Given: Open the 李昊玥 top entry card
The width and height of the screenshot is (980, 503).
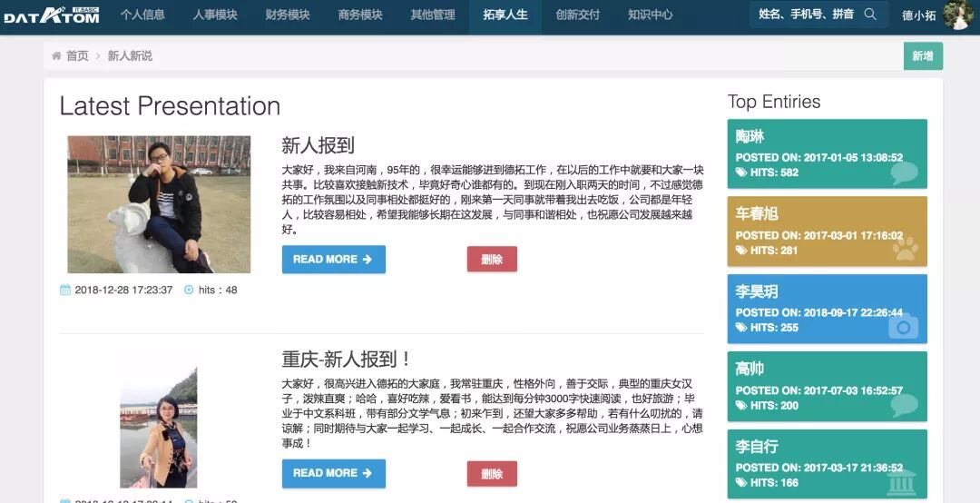Looking at the screenshot, I should click(827, 309).
